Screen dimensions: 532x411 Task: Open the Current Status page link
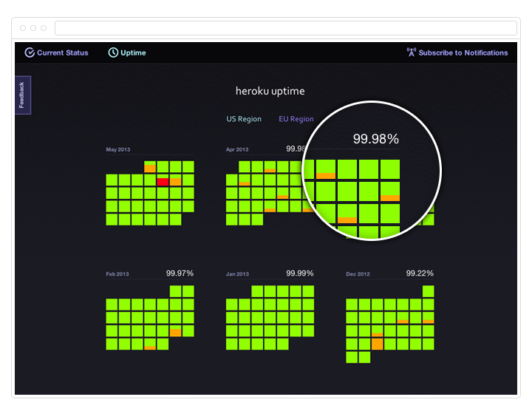click(x=62, y=52)
